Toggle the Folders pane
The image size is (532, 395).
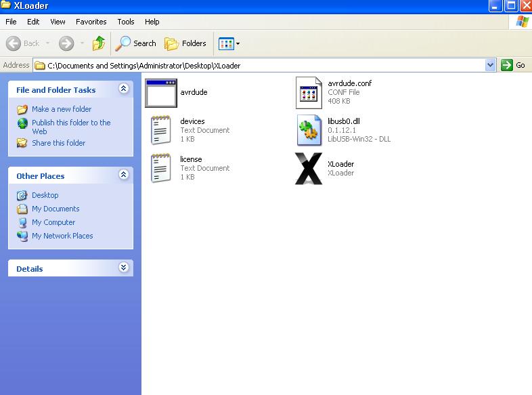185,43
